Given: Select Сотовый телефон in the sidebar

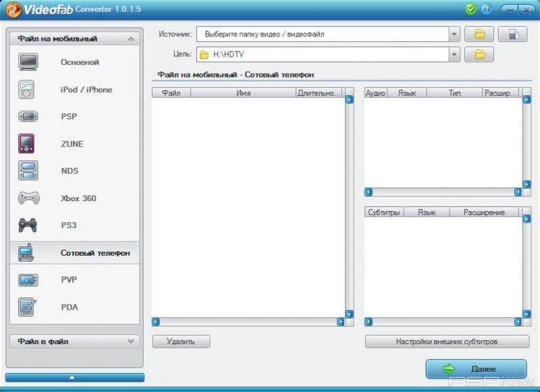Looking at the screenshot, I should coord(94,253).
